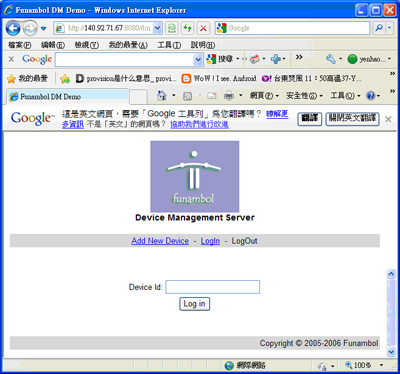
Task: Open the 工具(O) command bar menu
Action: (345, 96)
